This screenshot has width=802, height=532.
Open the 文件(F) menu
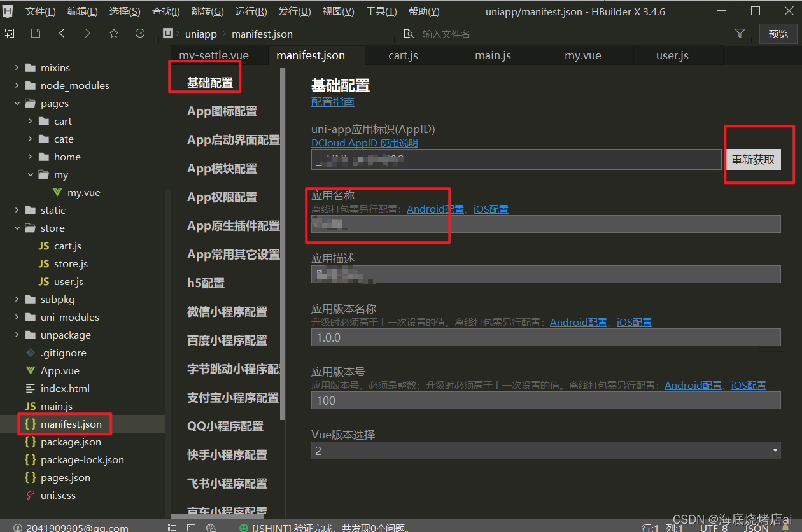coord(40,11)
